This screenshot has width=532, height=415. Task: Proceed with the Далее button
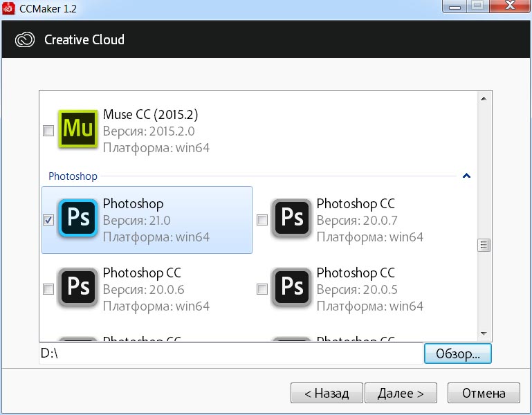click(x=401, y=393)
